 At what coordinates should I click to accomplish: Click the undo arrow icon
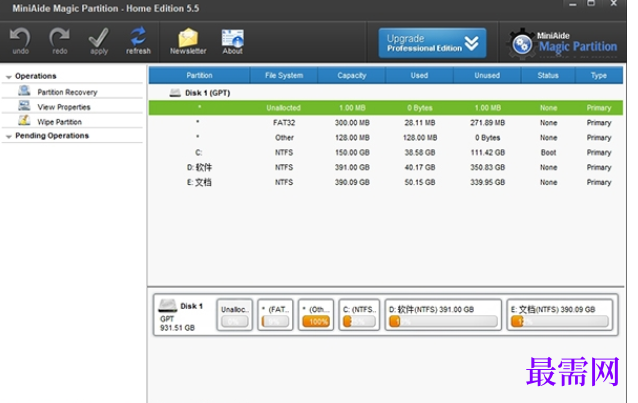point(20,37)
